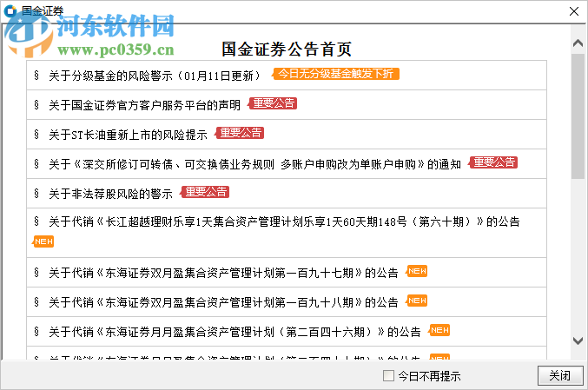Click the scrollbar down arrow
The height and width of the screenshot is (390, 588).
point(578,340)
